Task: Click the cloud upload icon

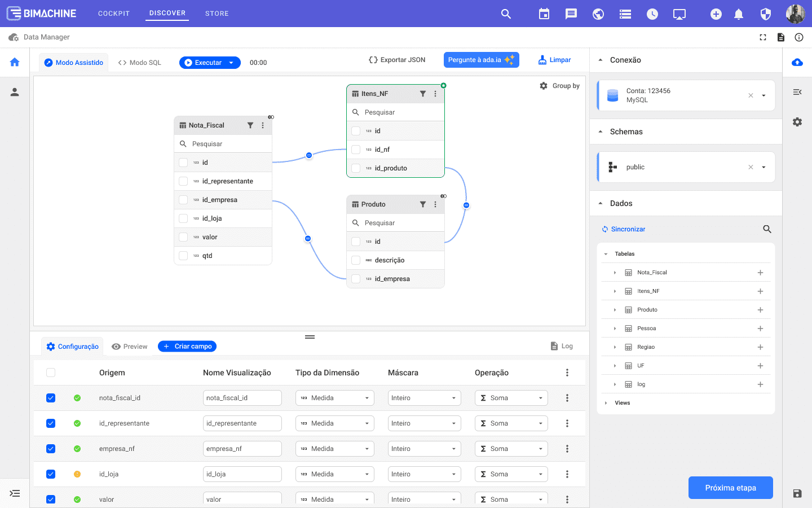Action: tap(797, 62)
